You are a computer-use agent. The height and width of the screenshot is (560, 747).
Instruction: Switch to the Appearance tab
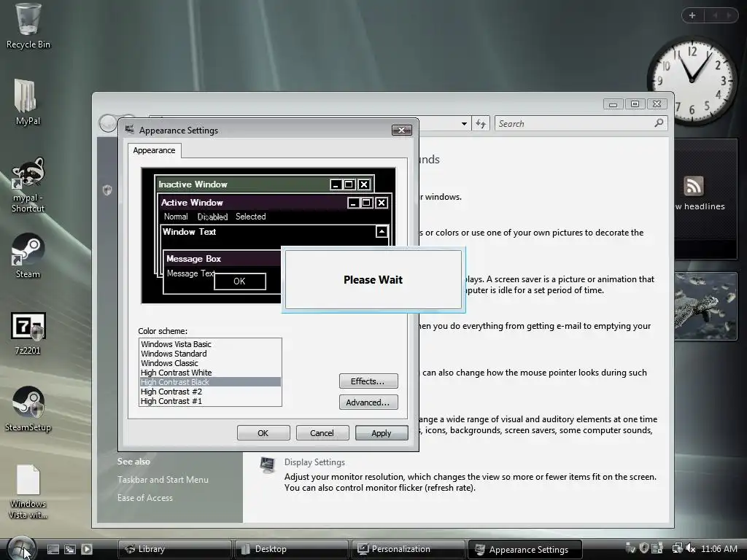click(x=154, y=150)
